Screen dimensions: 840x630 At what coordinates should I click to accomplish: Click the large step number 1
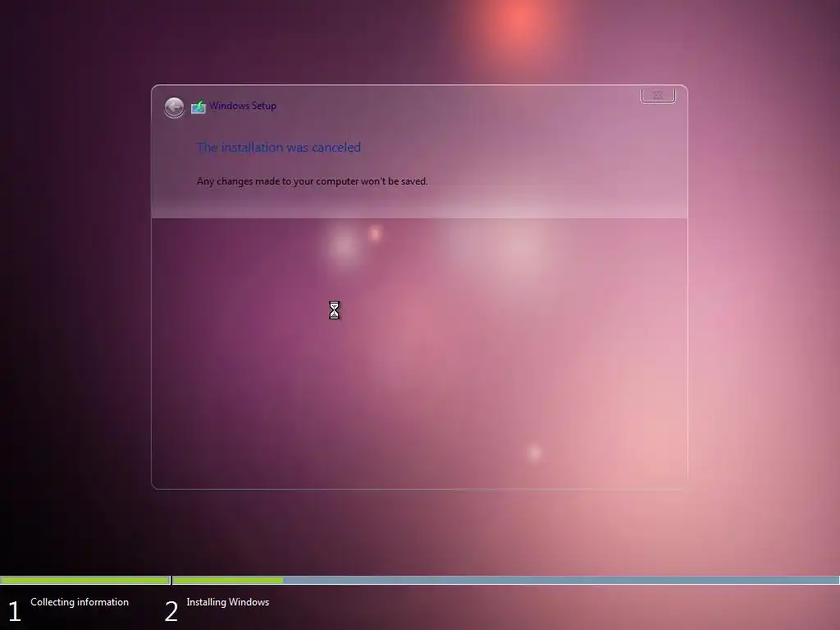[15, 611]
